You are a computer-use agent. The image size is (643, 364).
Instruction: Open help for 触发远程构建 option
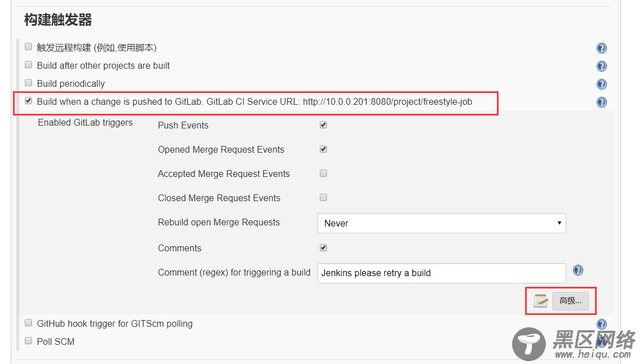pos(601,48)
